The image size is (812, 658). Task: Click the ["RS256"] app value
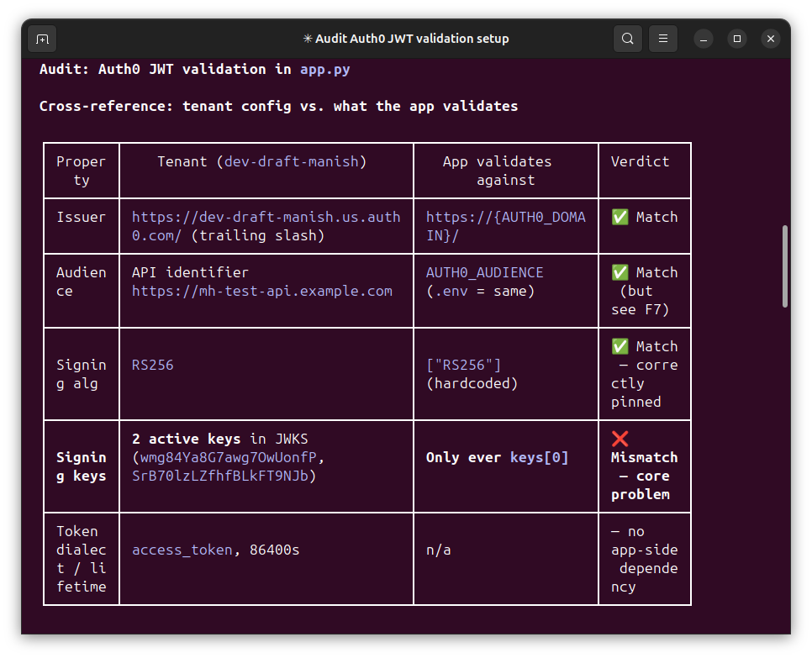tap(463, 365)
